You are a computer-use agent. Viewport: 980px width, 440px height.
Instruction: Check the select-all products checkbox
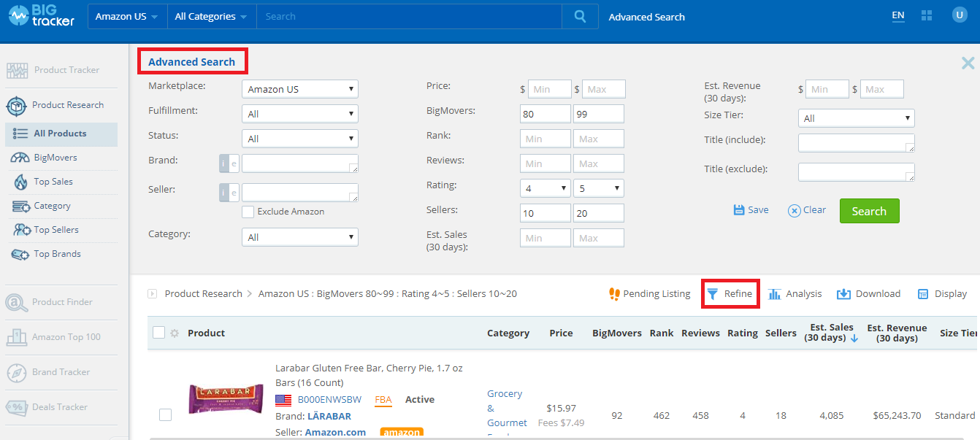(x=159, y=333)
